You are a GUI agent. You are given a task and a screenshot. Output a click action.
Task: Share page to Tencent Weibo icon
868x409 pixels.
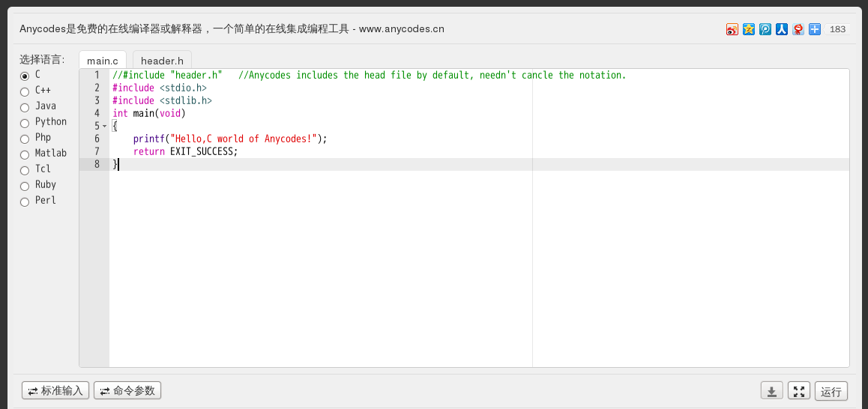pos(765,29)
